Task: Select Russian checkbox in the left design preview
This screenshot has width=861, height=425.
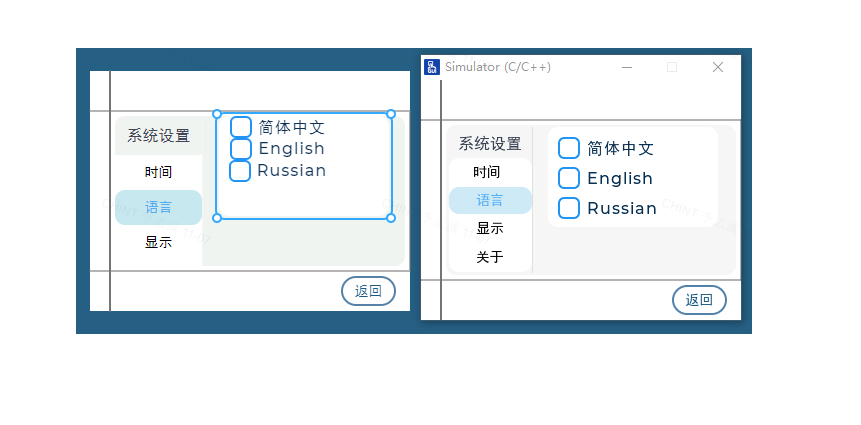Action: [241, 170]
